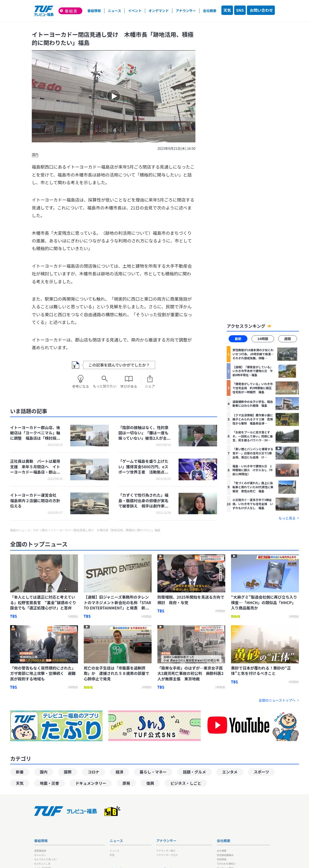Select the 最新 ranking tab
The width and height of the screenshot is (309, 868).
[x=238, y=339]
